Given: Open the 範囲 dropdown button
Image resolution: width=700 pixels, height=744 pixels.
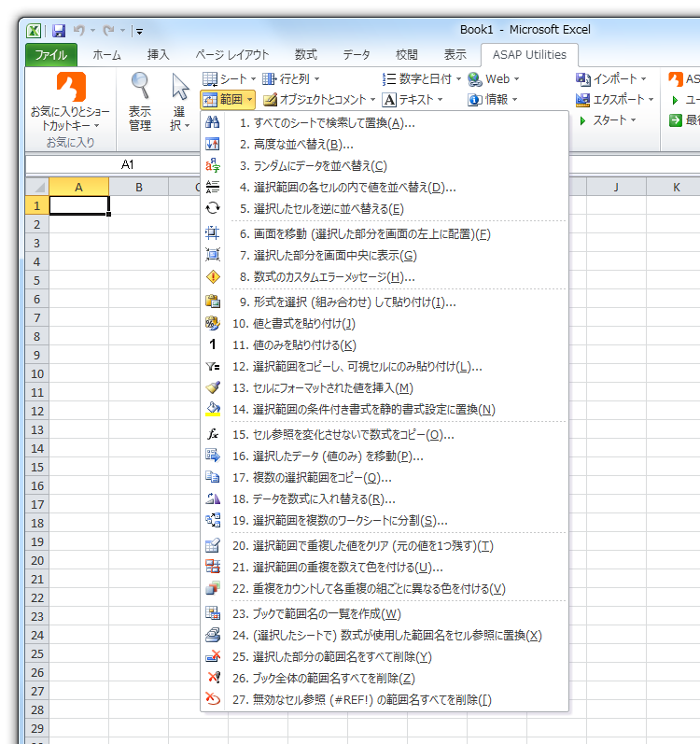Looking at the screenshot, I should 228,100.
